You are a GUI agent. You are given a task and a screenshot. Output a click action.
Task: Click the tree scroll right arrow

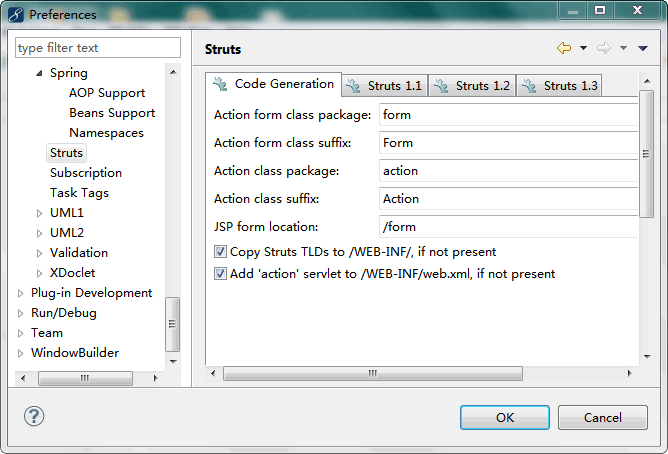[x=155, y=378]
